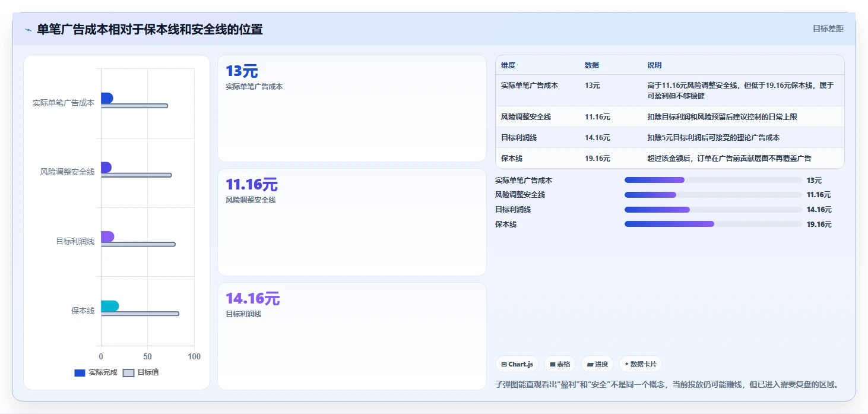Click the 风险调整安全线 progress bar

coord(713,195)
